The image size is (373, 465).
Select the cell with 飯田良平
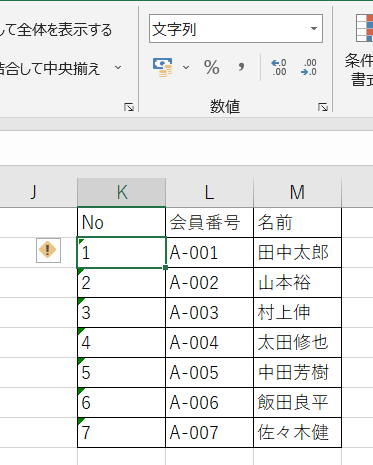[x=297, y=402]
